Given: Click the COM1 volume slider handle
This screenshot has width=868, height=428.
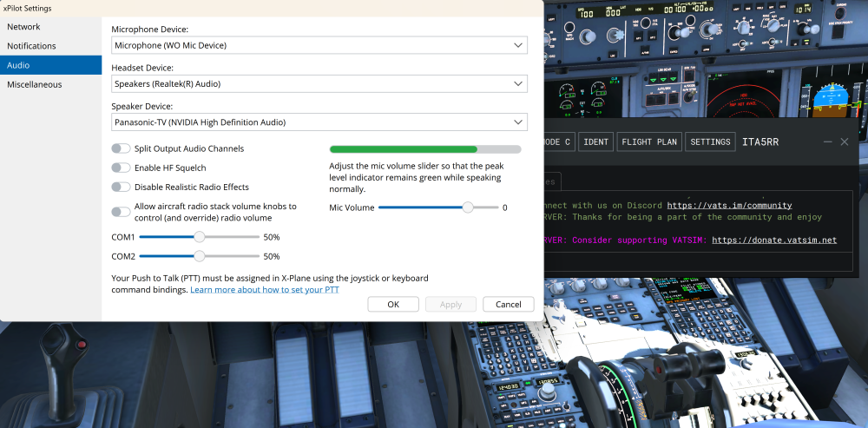Looking at the screenshot, I should tap(200, 236).
